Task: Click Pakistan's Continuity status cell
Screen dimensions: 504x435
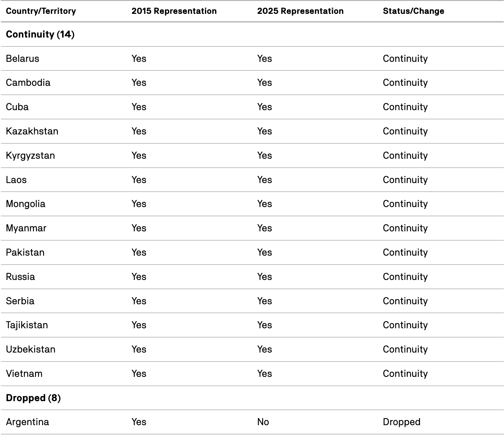Action: click(x=405, y=252)
